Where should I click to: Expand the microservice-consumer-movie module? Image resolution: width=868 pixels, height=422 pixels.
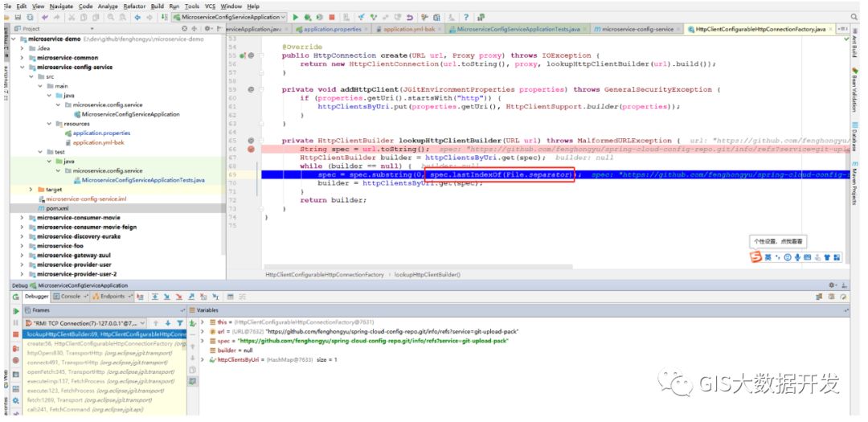22,218
